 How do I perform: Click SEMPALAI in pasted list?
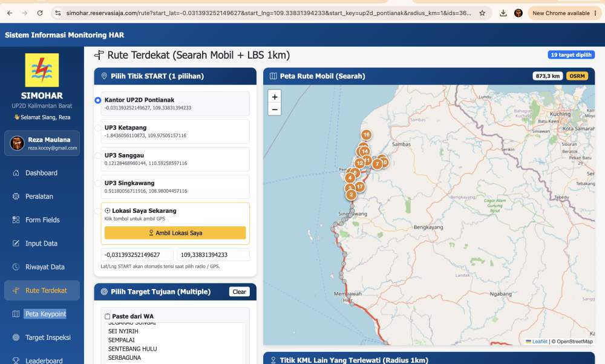[x=122, y=340]
